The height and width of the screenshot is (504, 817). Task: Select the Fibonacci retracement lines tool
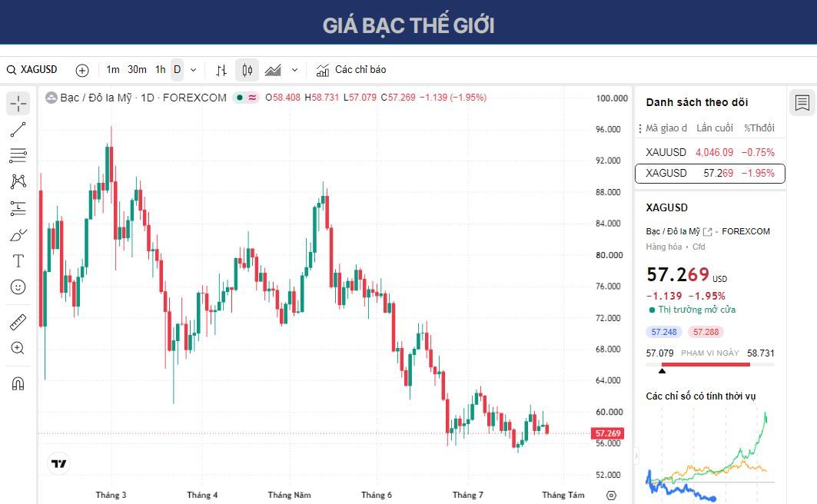(x=18, y=156)
